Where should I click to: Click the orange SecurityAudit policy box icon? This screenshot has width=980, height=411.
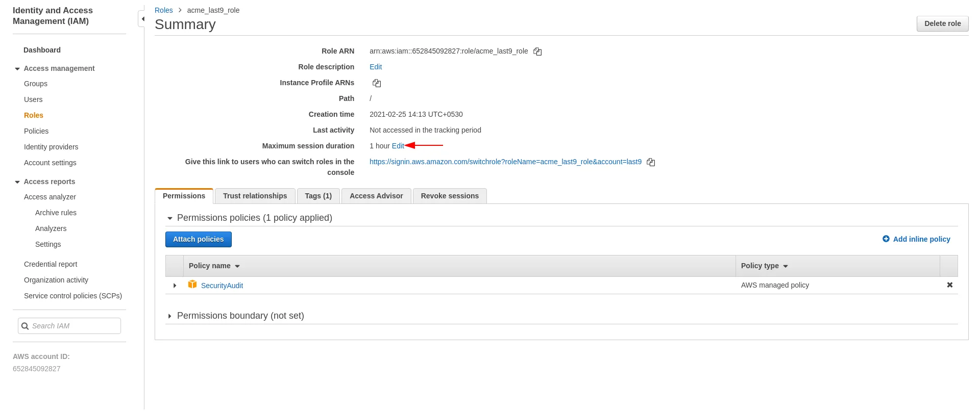(x=192, y=285)
